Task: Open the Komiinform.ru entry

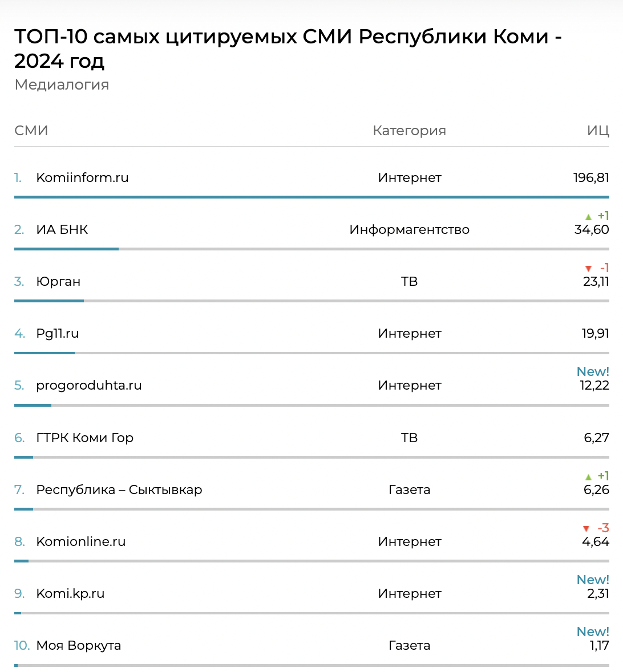Action: [x=82, y=178]
